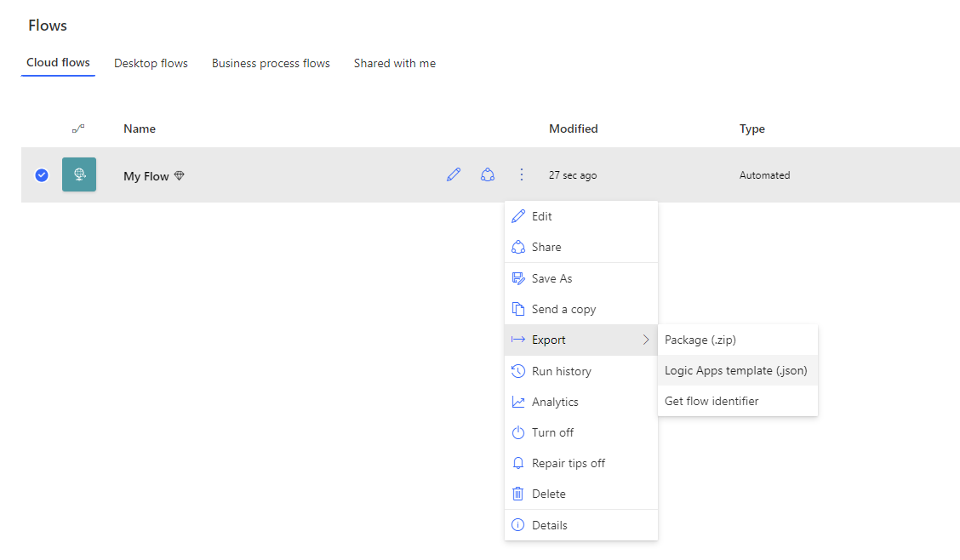Click the share icon in My Flow row

click(x=488, y=174)
